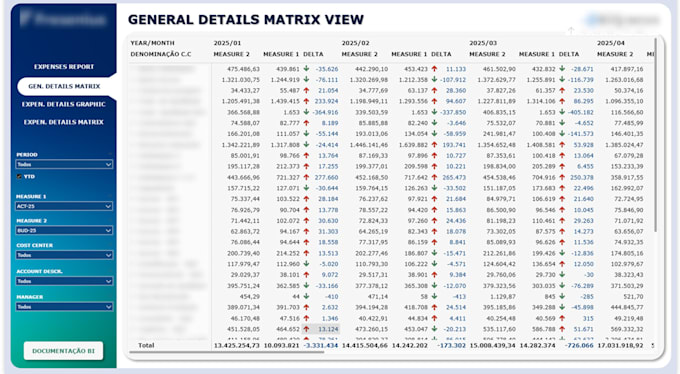
Task: Open the PERIOD dropdown
Action: pos(64,164)
